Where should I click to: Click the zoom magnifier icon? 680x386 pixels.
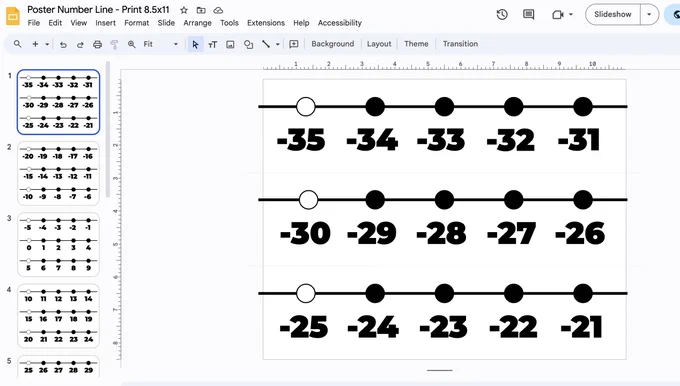click(131, 44)
